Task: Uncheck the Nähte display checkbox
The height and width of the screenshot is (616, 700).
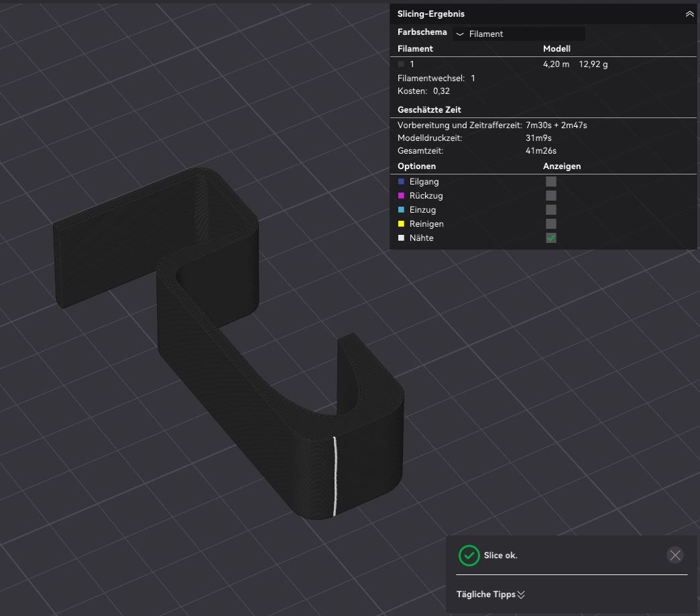Action: click(551, 238)
